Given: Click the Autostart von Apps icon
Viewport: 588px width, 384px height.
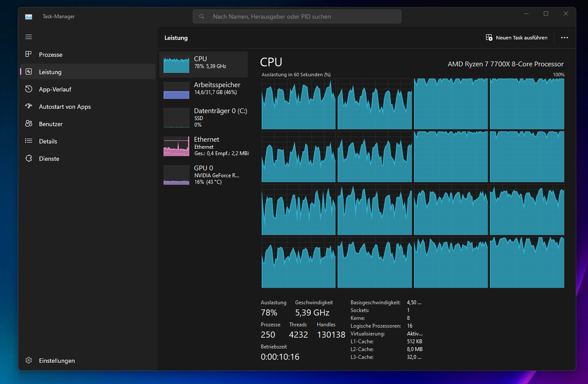Looking at the screenshot, I should (x=29, y=107).
